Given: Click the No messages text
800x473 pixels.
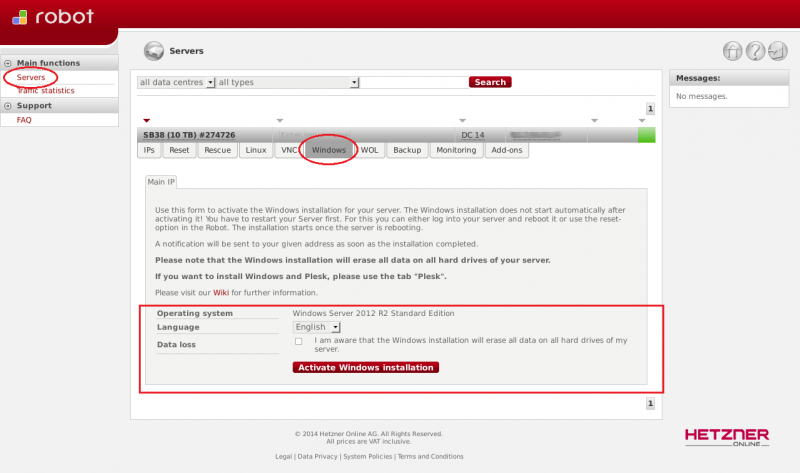Looking at the screenshot, I should 702,96.
